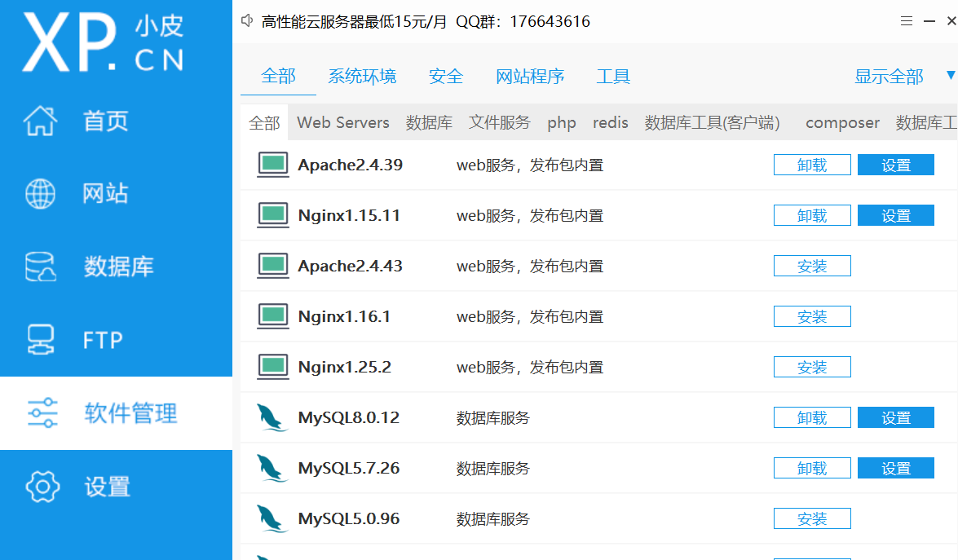This screenshot has width=958, height=560.
Task: Install Apache2.4.43 with 安装
Action: (x=812, y=267)
